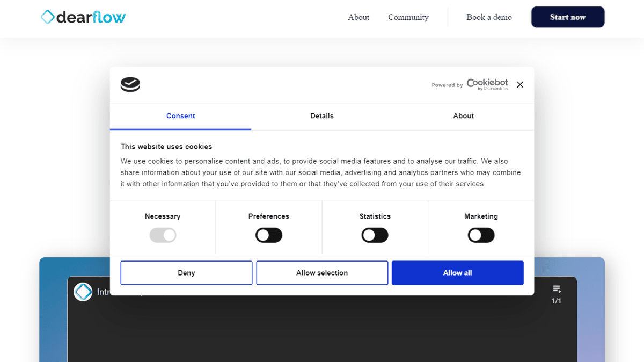Click the video channel avatar icon
Screen dimensions: 644x362
83,292
